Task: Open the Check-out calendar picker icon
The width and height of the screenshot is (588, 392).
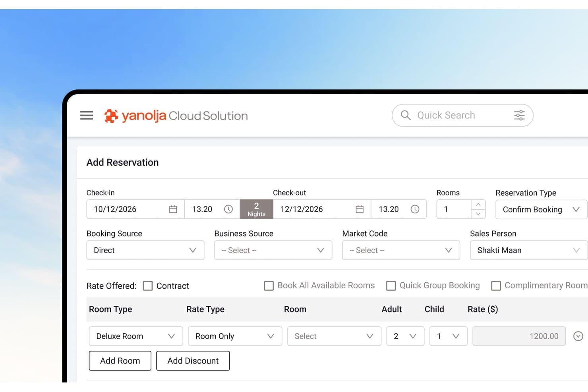Action: click(360, 209)
